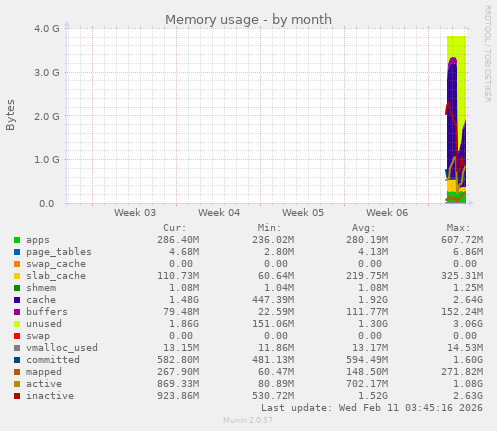
Task: Click inactive current value 923.86M
Action: [x=178, y=396]
